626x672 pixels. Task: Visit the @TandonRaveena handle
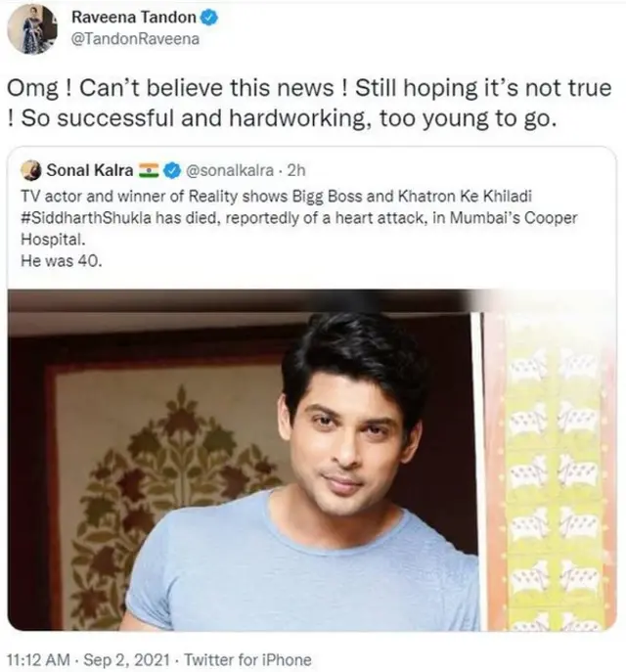click(135, 39)
